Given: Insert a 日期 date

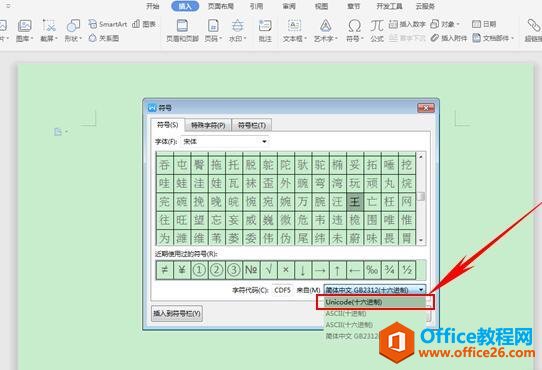Looking at the screenshot, I should (484, 24).
